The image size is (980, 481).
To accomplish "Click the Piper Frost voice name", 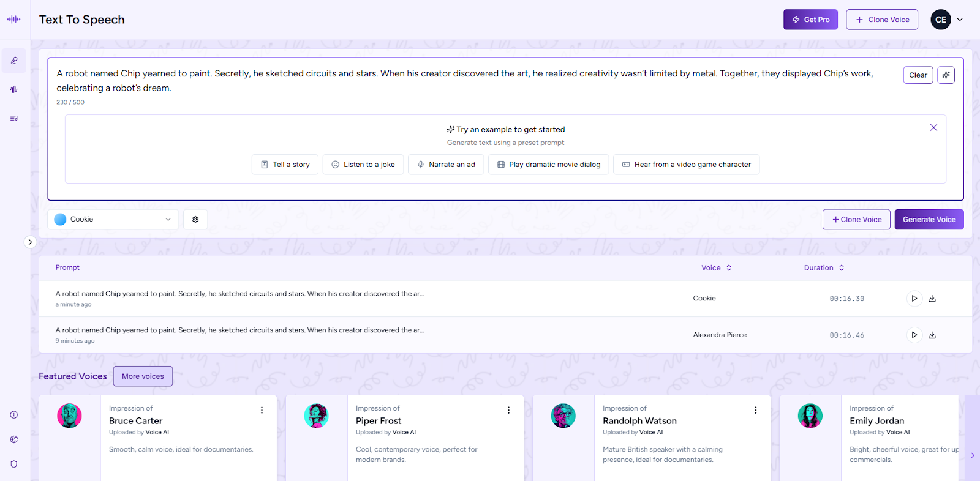I will (x=379, y=421).
